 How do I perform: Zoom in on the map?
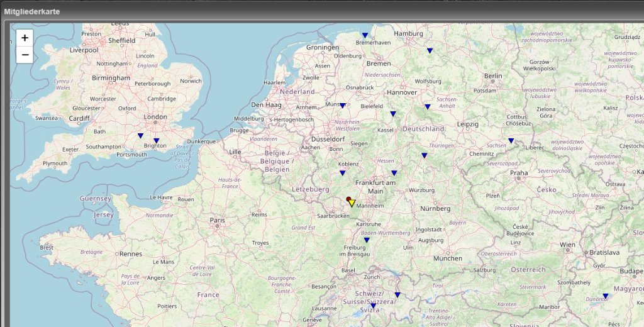pyautogui.click(x=25, y=38)
